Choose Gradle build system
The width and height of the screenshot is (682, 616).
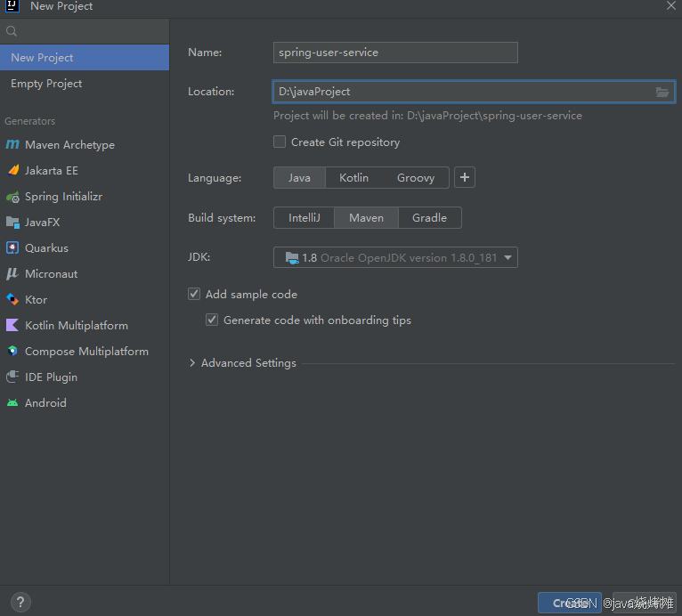pos(429,218)
